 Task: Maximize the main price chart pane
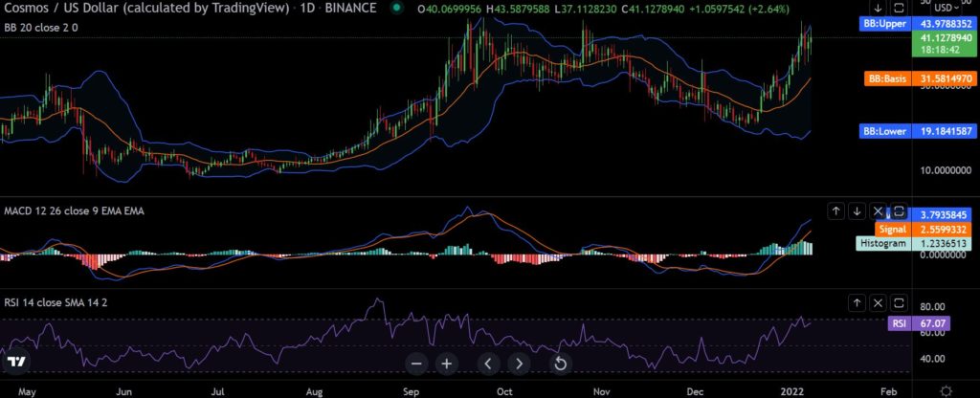tap(899, 8)
